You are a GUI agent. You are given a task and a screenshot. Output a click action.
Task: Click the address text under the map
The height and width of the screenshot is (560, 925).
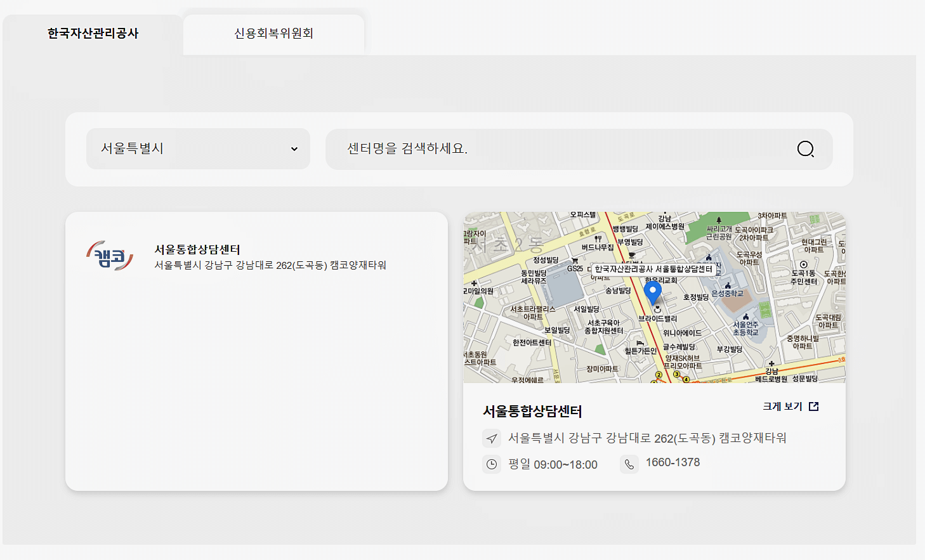[x=647, y=438]
